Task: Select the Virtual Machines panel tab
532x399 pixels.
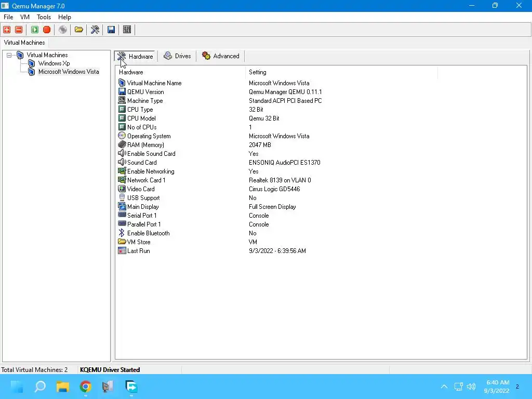Action: point(24,43)
